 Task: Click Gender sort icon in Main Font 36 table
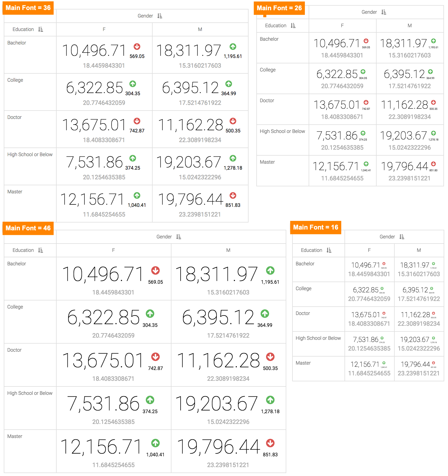[160, 16]
